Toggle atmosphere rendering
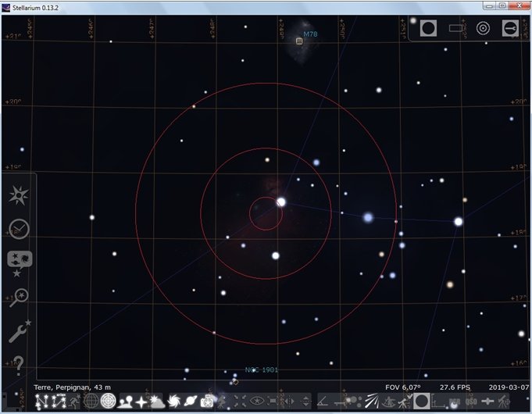532x414 pixels. point(157,402)
